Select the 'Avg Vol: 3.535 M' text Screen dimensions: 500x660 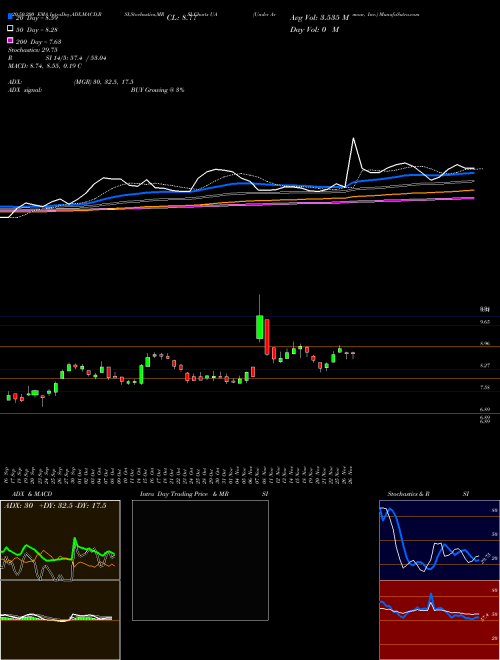click(x=320, y=18)
